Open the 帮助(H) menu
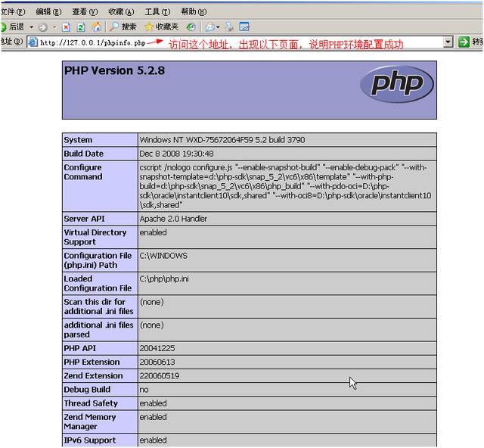Screen dimensions: 484x448 [194, 12]
